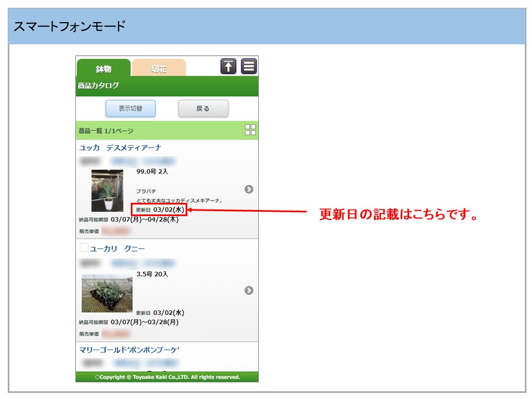Expand the eucalyptus item with its chevron arrow
This screenshot has height=399, width=532.
[249, 290]
